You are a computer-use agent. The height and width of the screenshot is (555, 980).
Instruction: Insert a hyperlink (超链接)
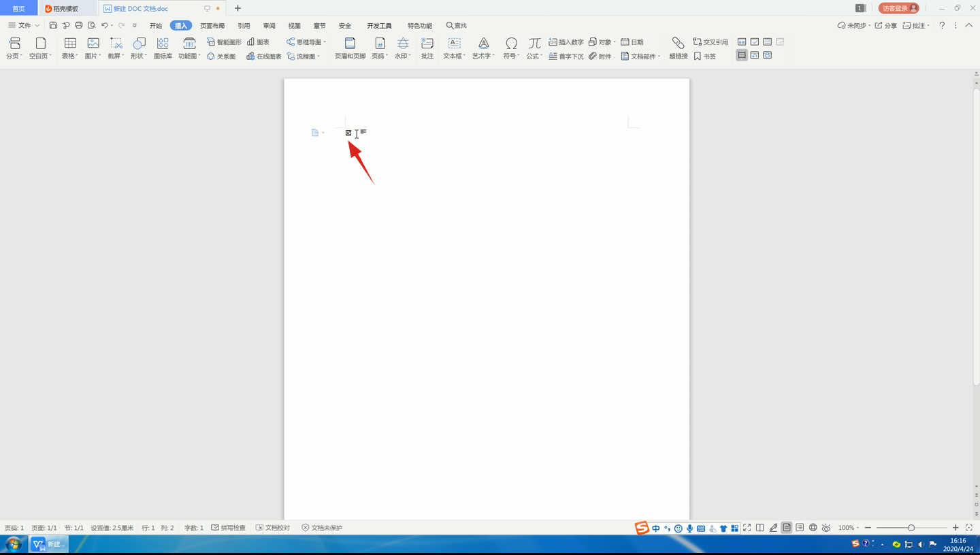coord(678,48)
